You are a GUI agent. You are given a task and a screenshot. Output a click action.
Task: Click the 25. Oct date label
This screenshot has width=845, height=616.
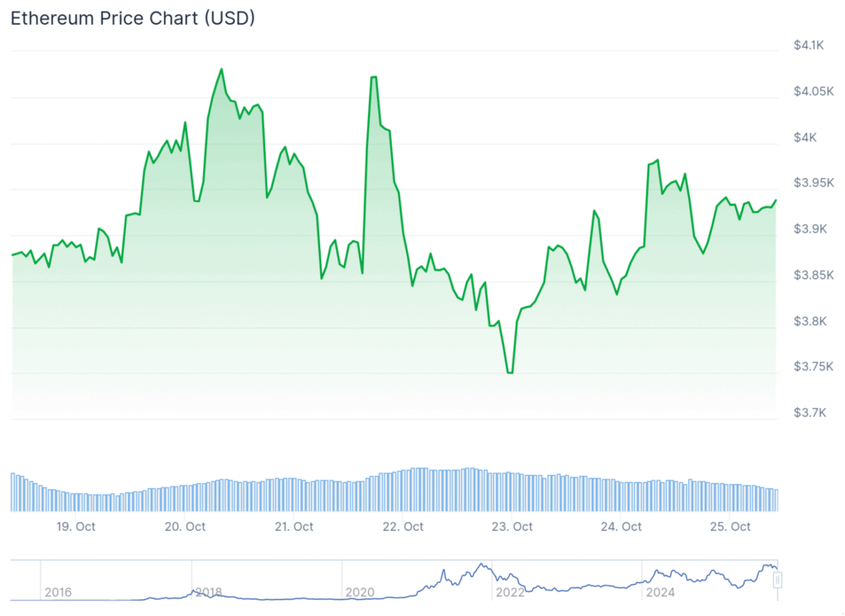click(730, 526)
